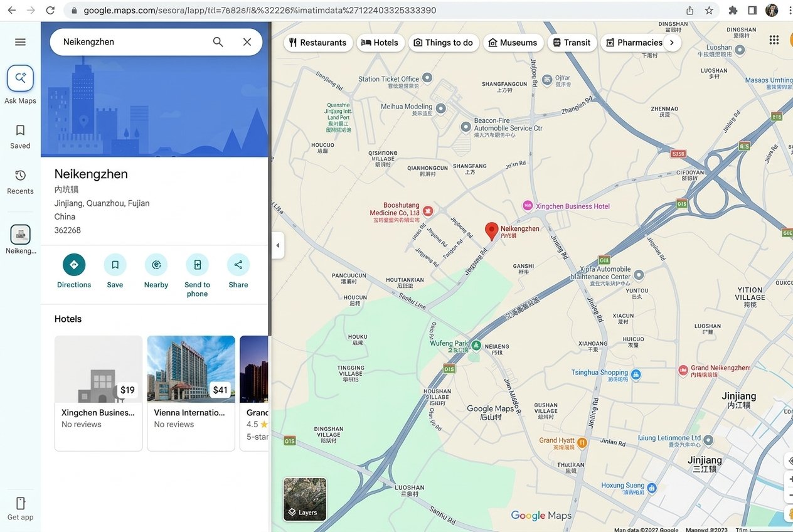The image size is (793, 532).
Task: Click Luoshan place marker
Action: click(x=740, y=50)
